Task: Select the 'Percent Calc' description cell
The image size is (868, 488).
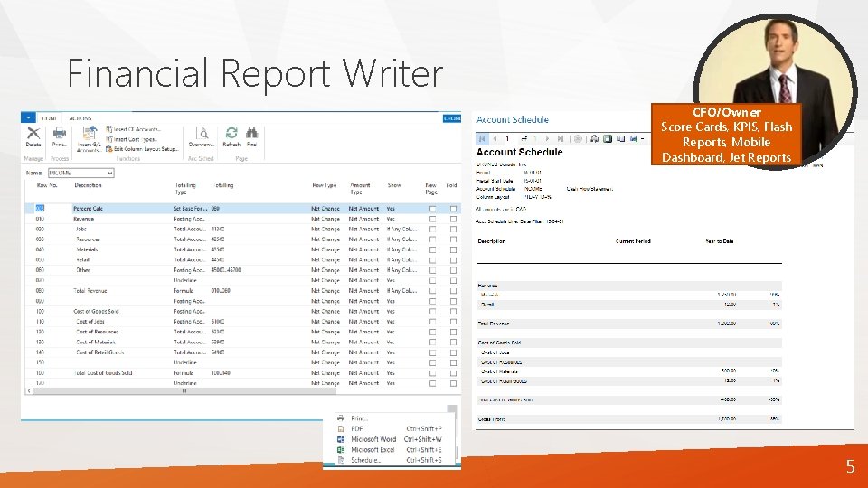Action: coord(88,209)
